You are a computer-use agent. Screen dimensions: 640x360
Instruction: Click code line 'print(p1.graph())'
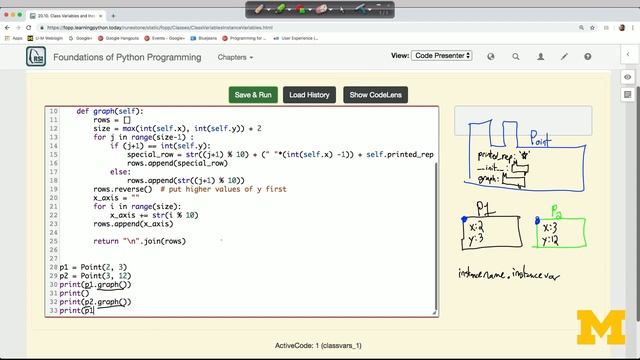96,284
